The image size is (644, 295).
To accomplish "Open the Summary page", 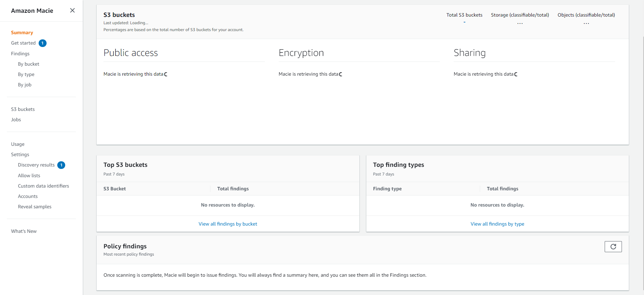I will tap(22, 32).
